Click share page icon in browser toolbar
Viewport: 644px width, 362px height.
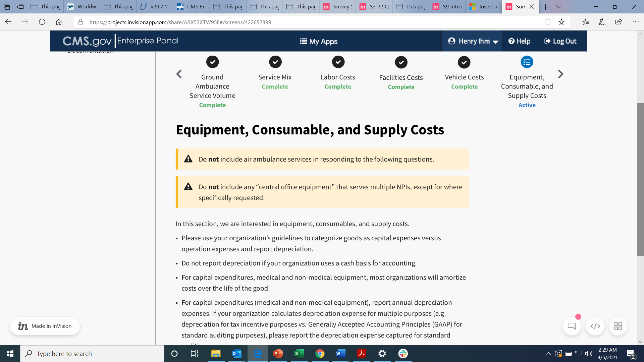(x=619, y=22)
